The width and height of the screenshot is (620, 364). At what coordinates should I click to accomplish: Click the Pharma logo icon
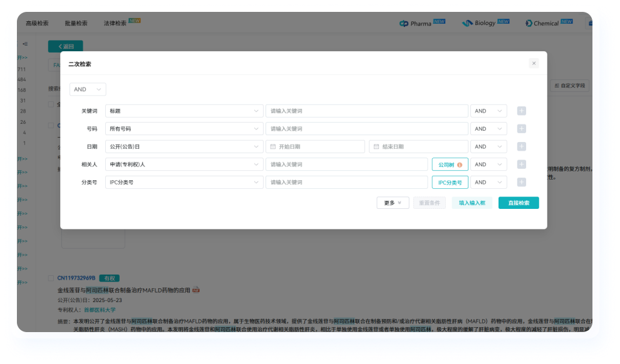pyautogui.click(x=404, y=23)
